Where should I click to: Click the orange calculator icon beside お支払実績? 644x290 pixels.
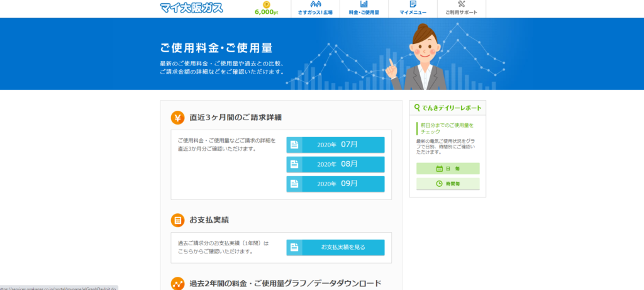[x=178, y=220]
